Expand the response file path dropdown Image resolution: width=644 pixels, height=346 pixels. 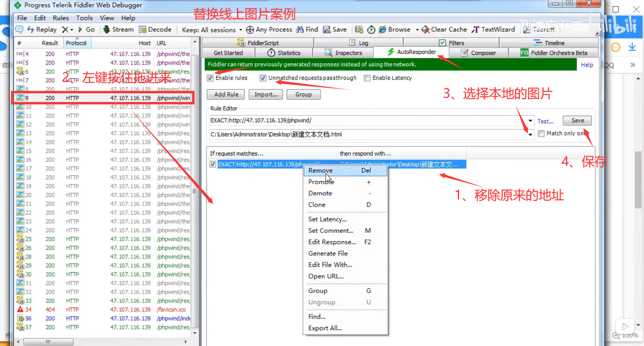(530, 134)
